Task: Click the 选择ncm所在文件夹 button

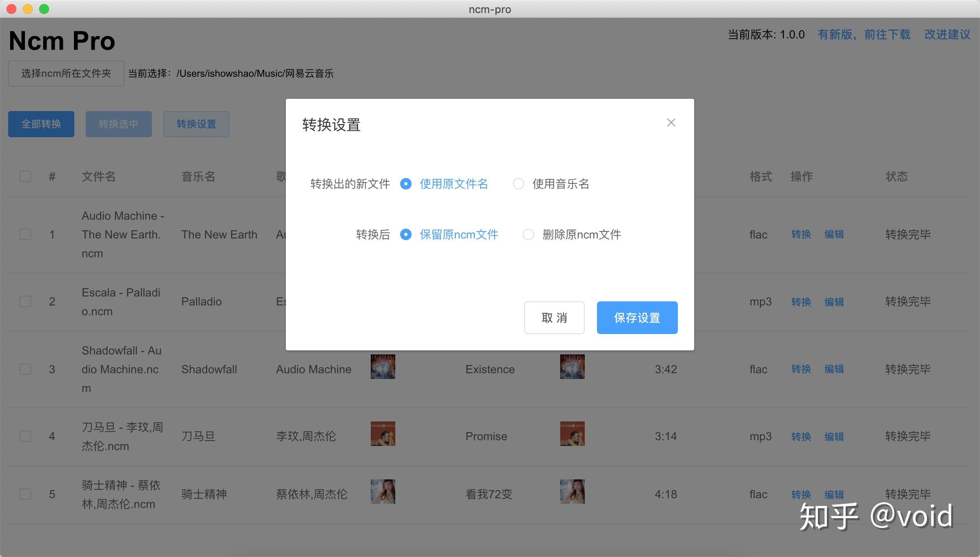Action: coord(66,73)
